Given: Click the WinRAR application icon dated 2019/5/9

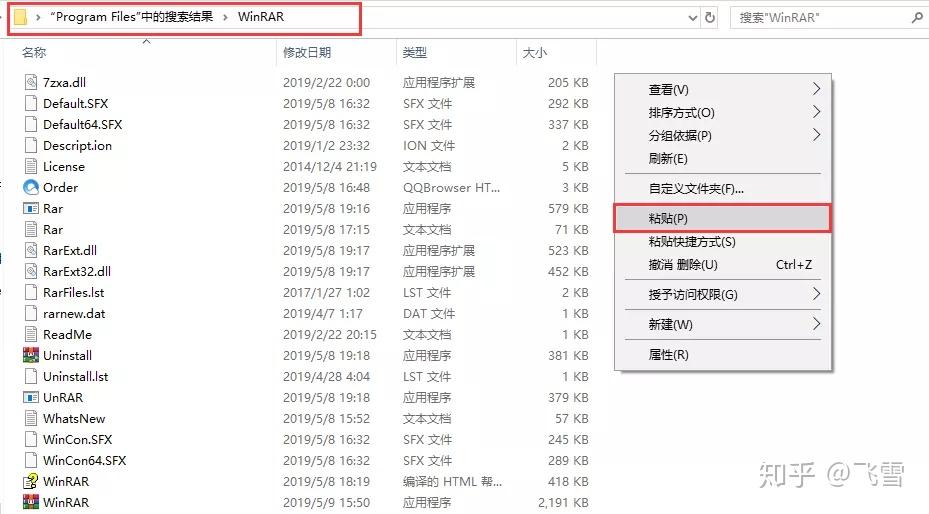Looking at the screenshot, I should tap(31, 502).
